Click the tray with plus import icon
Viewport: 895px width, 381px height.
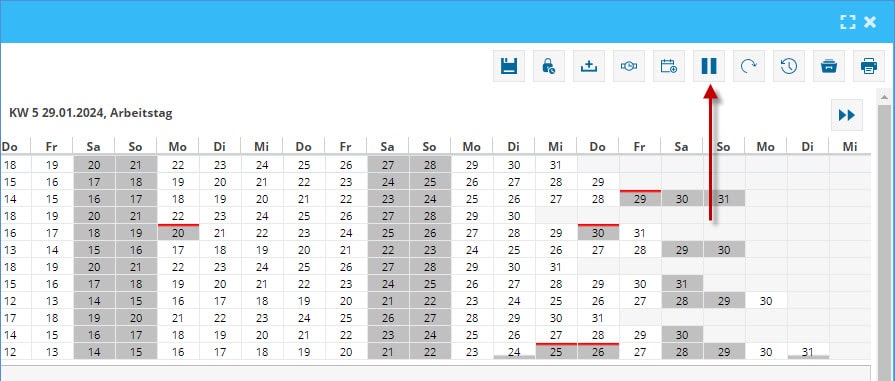588,66
